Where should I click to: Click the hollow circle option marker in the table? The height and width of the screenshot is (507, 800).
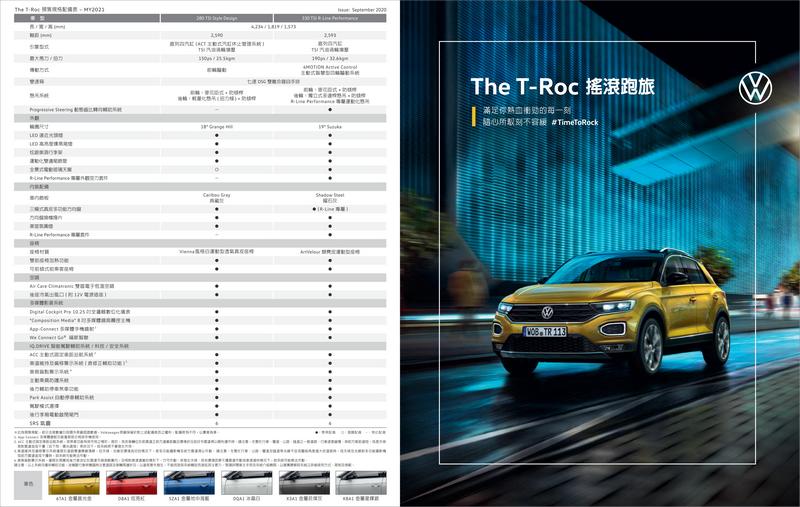(x=217, y=169)
